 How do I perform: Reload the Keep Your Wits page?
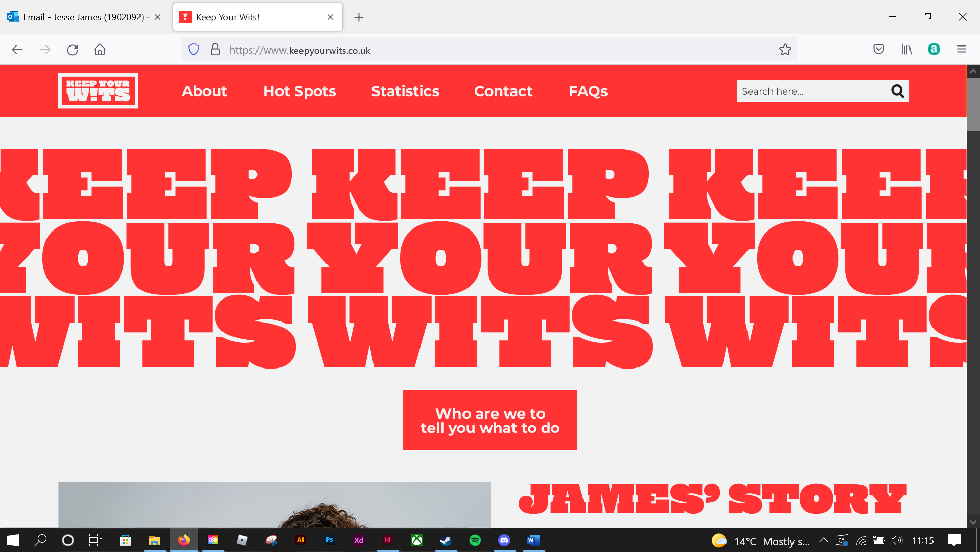pos(73,50)
